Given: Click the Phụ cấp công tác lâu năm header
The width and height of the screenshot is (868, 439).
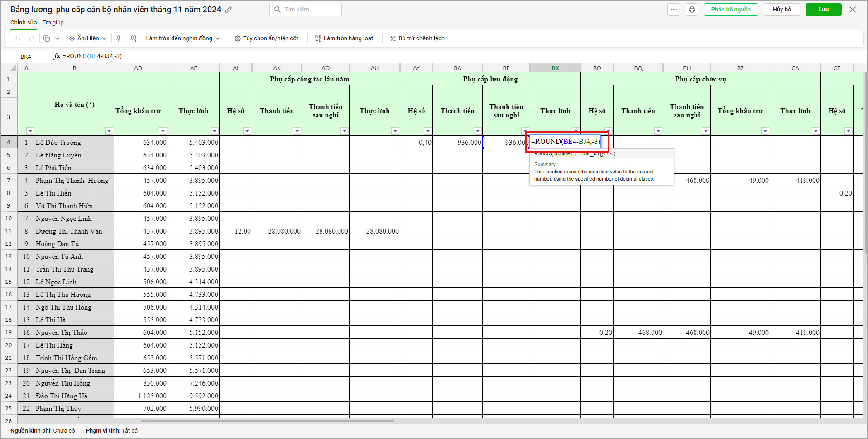Looking at the screenshot, I should [x=310, y=79].
